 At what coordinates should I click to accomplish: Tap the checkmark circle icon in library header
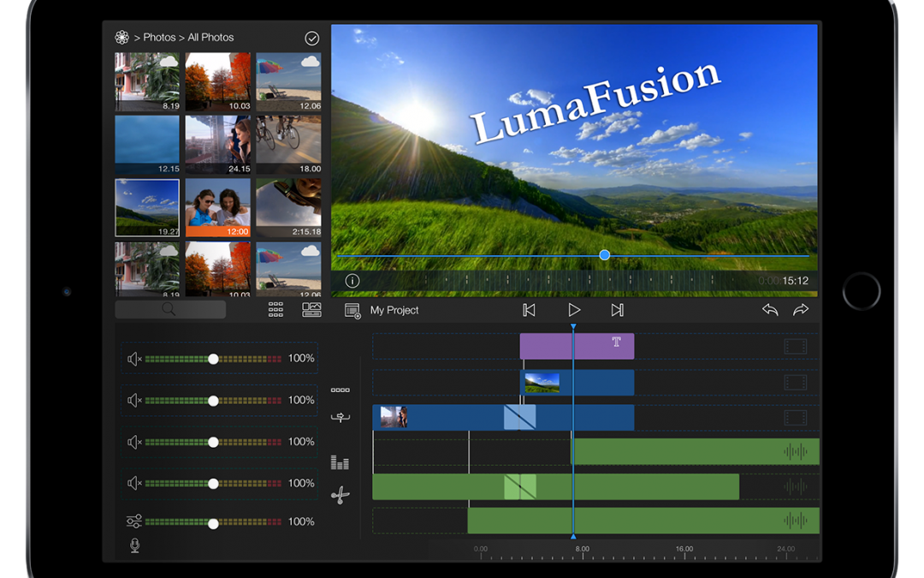(311, 39)
